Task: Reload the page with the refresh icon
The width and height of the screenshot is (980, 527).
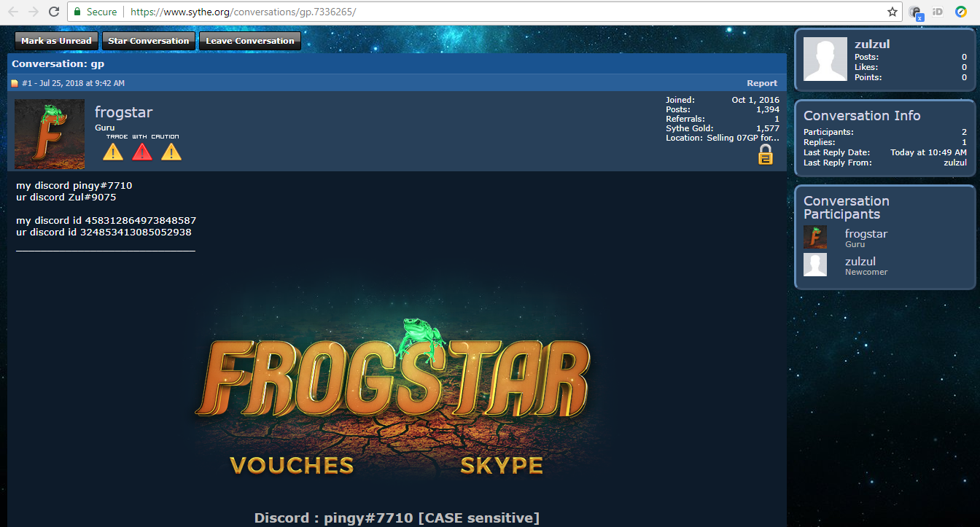Action: [54, 12]
